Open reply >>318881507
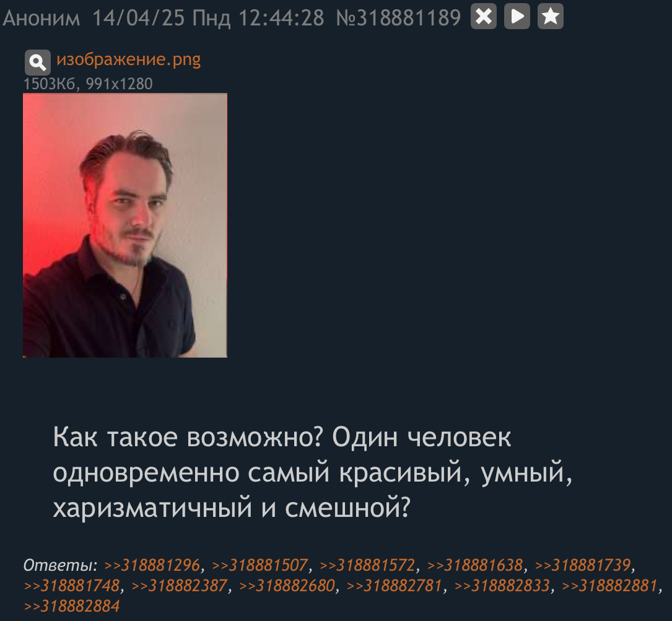 click(x=260, y=565)
